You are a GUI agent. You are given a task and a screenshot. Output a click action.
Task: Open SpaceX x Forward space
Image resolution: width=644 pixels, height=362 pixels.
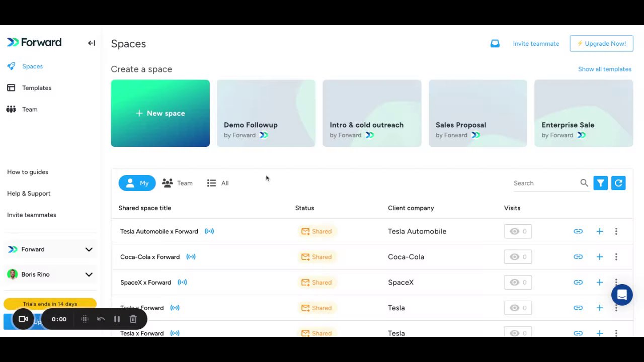(x=145, y=283)
